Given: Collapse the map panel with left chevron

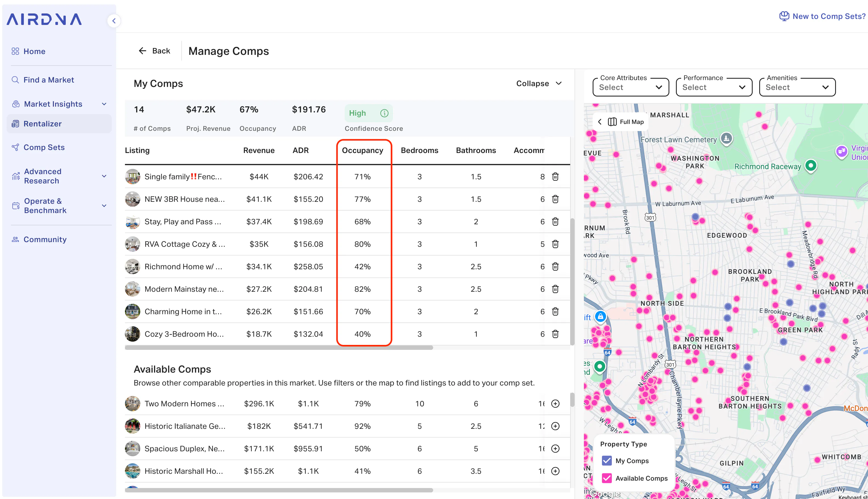Looking at the screenshot, I should [599, 122].
